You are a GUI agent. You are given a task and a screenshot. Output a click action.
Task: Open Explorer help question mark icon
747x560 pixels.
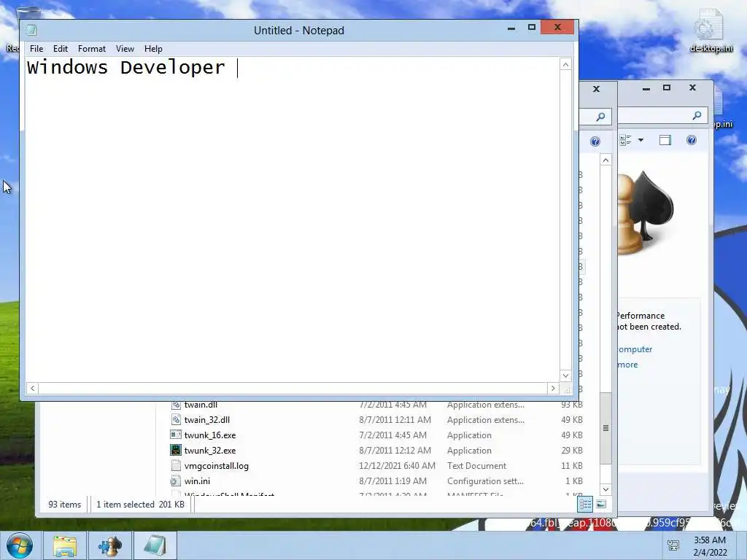(x=595, y=141)
